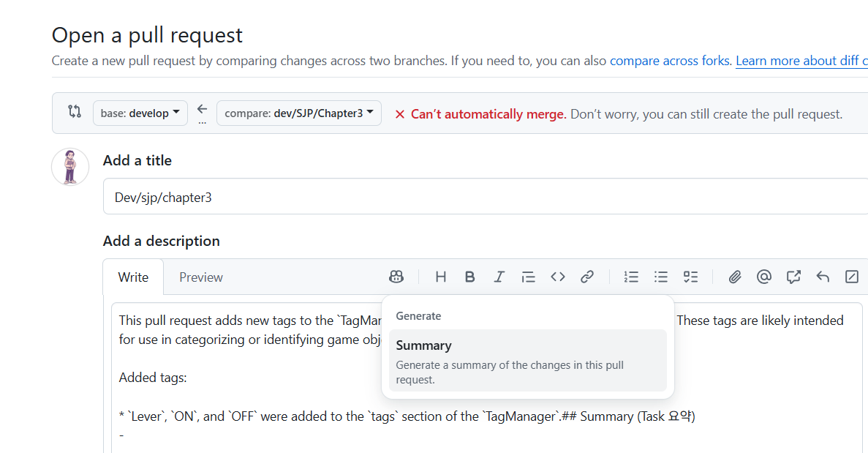This screenshot has width=868, height=453.
Task: Add a bulleted list
Action: tap(660, 277)
